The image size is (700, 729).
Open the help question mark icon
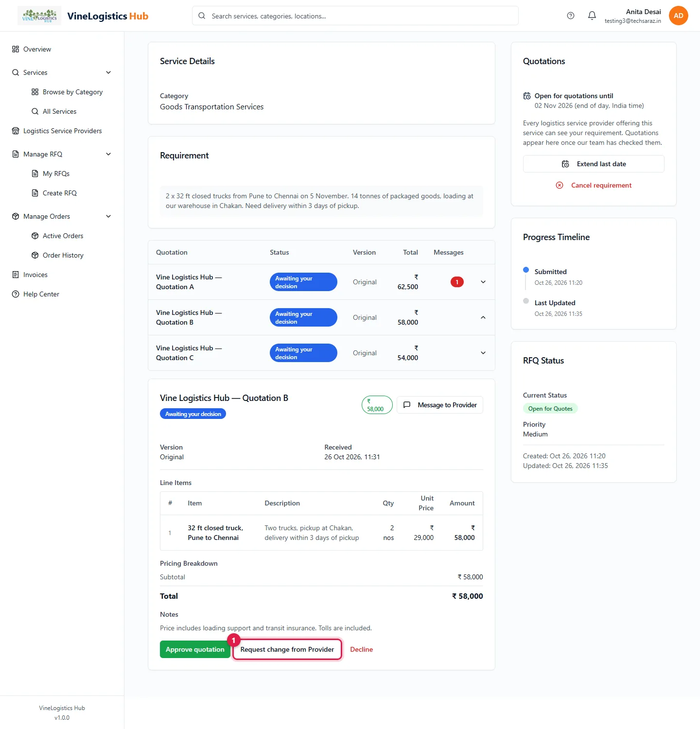[x=571, y=16]
